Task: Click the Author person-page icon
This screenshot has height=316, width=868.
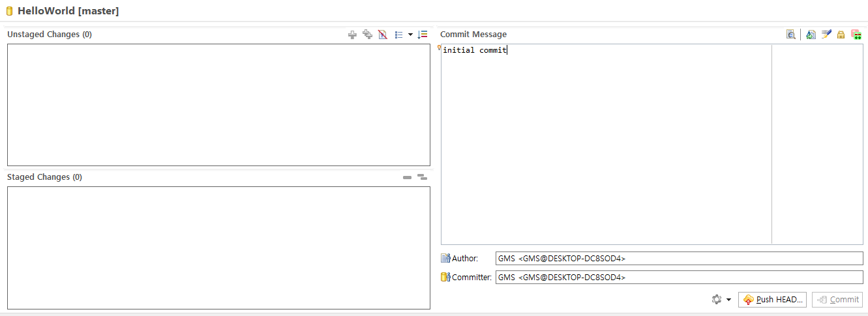Action: 445,259
